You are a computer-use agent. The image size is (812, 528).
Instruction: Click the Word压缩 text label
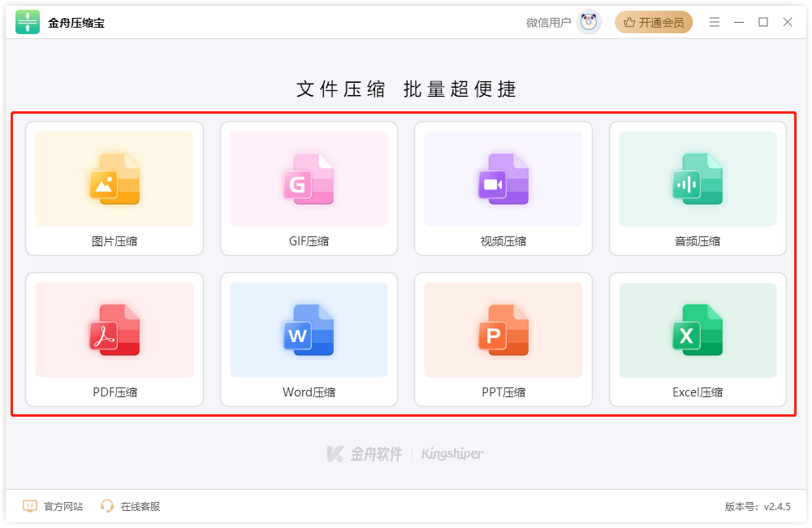tap(309, 392)
